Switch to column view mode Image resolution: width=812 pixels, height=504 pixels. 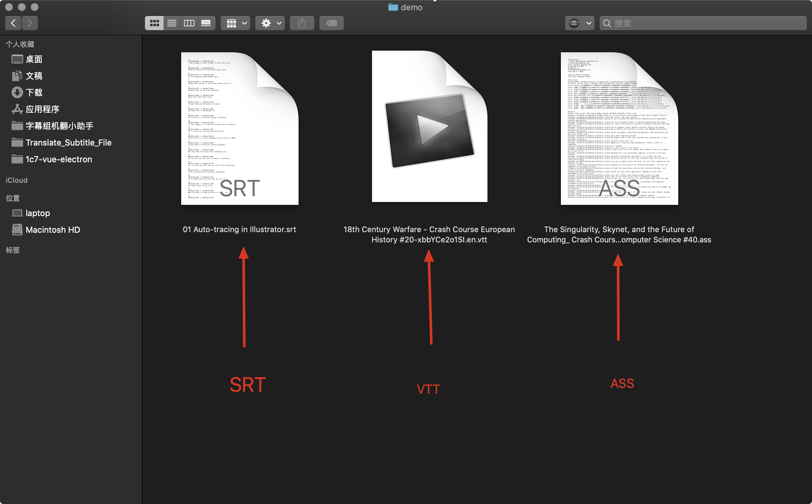189,23
